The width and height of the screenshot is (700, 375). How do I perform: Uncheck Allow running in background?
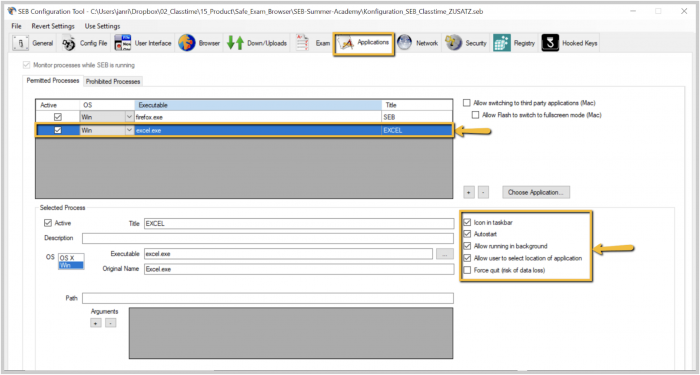click(467, 246)
